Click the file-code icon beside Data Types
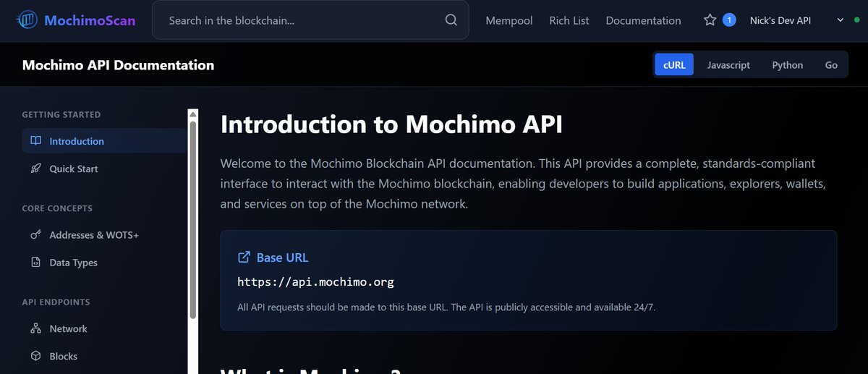Viewport: 868px width, 374px height. tap(35, 263)
